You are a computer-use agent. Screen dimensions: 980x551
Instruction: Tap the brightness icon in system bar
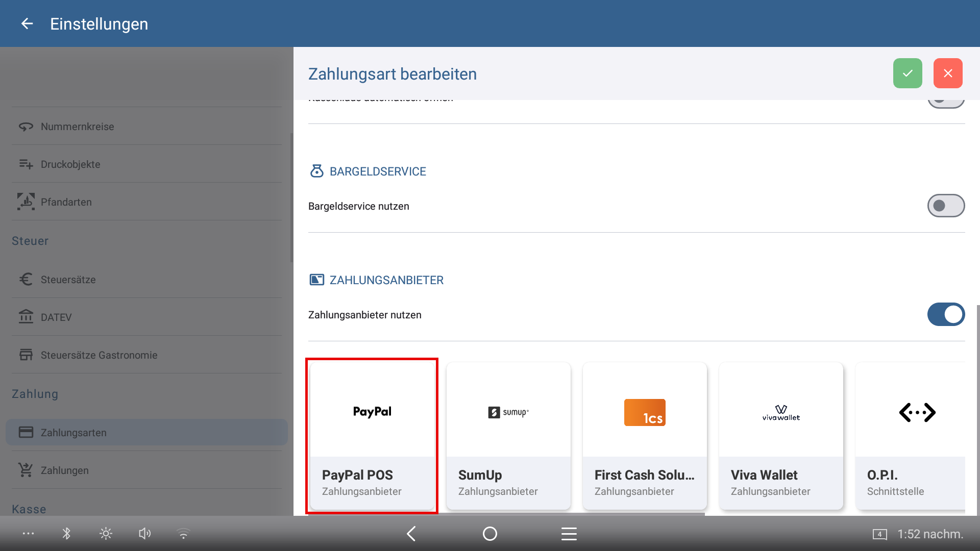coord(106,534)
